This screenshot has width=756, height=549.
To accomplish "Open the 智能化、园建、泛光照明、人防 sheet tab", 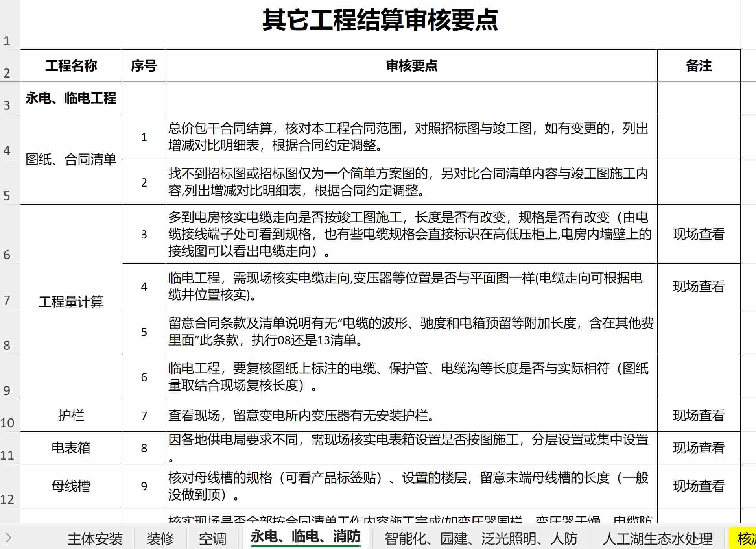I will click(x=481, y=539).
